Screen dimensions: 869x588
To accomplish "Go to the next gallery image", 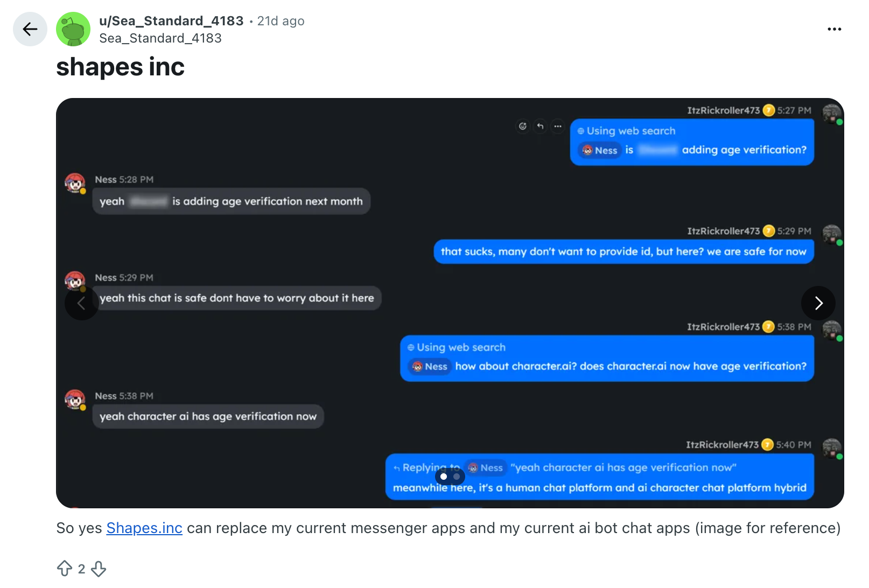I will click(x=818, y=303).
